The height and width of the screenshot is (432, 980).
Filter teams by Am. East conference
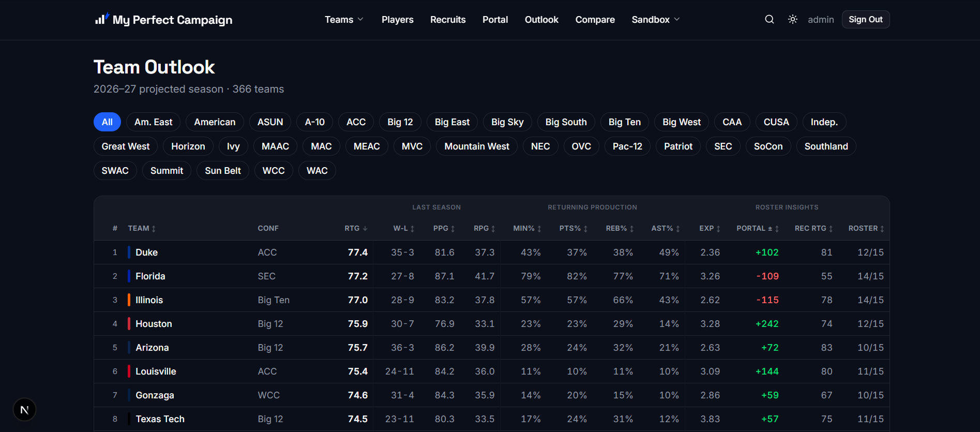pos(153,122)
